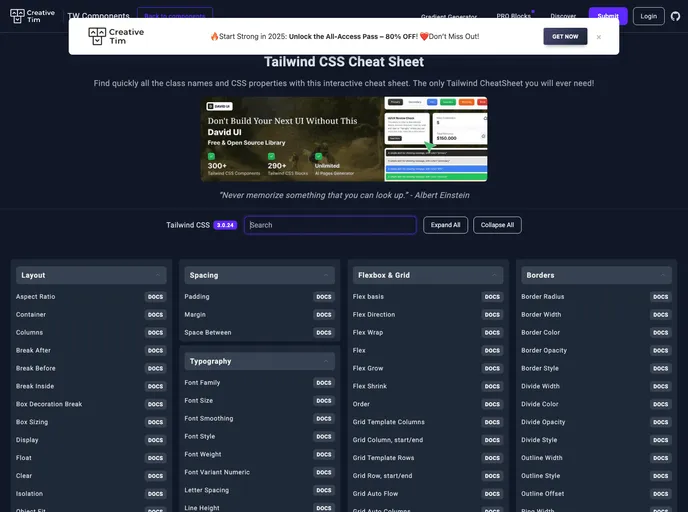The image size is (688, 512).
Task: Open DOCS for Border Width
Action: [x=660, y=315]
